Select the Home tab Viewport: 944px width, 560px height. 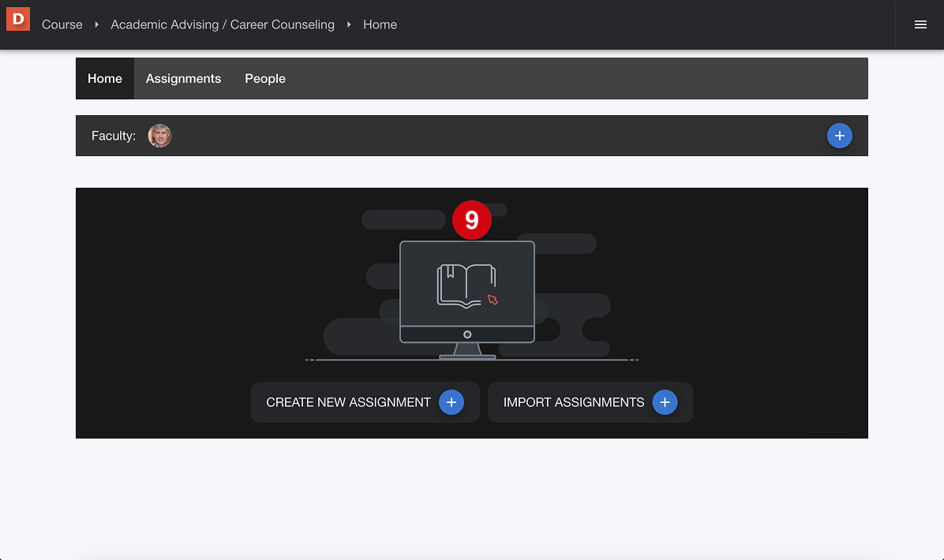[104, 78]
